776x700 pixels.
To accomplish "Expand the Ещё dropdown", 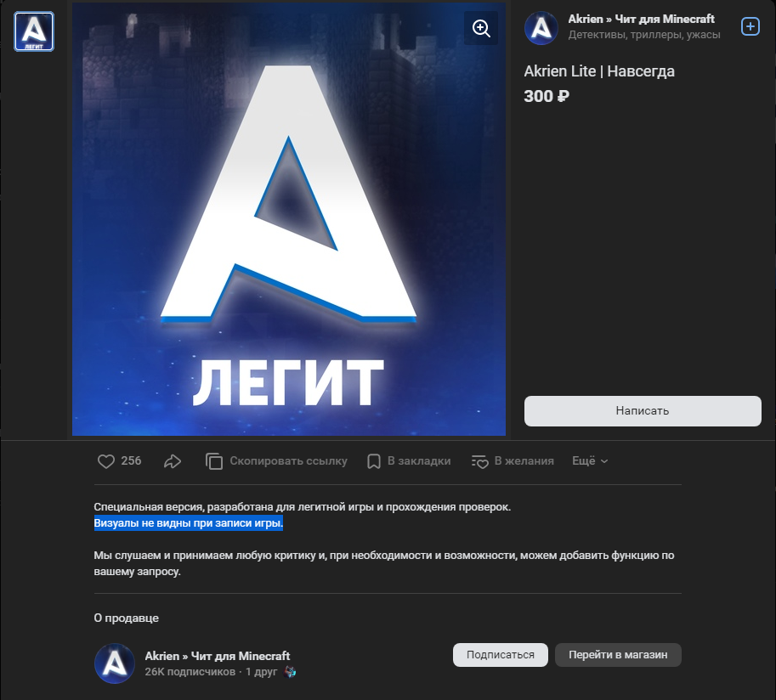I will pos(590,461).
